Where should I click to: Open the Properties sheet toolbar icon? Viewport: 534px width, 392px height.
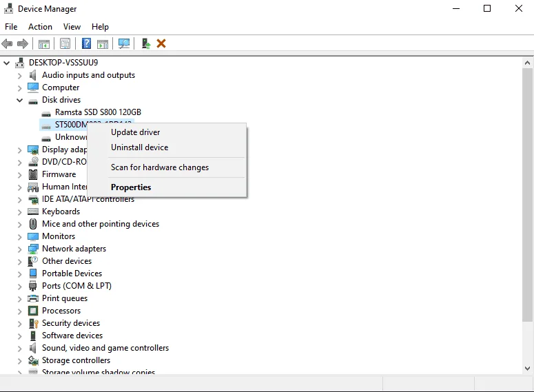65,43
